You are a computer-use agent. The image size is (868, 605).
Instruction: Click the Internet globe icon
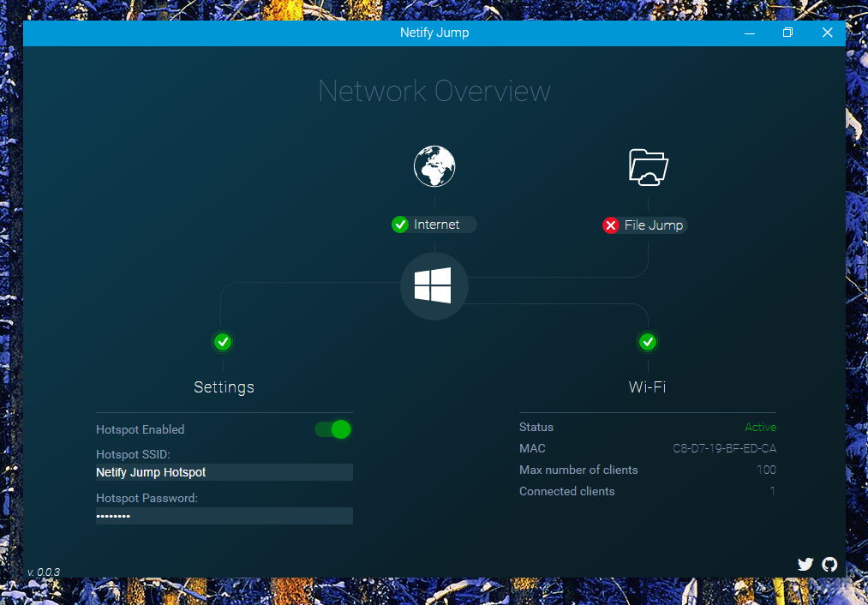434,166
